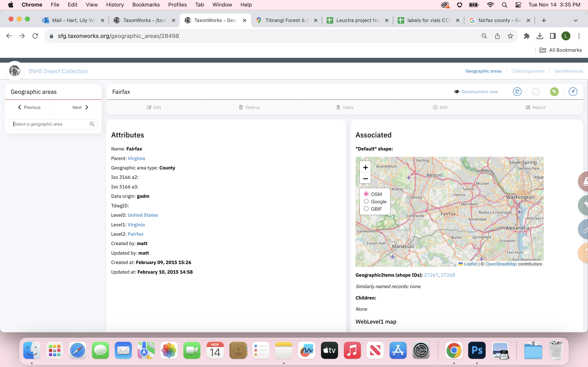Image resolution: width=588 pixels, height=367 pixels.
Task: Open the Chrome tab search chevron
Action: pos(576,20)
